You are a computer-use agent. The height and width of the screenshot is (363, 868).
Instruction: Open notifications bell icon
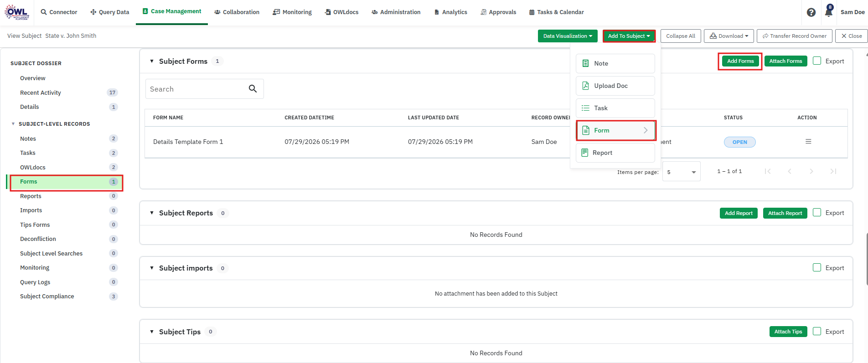(x=829, y=11)
